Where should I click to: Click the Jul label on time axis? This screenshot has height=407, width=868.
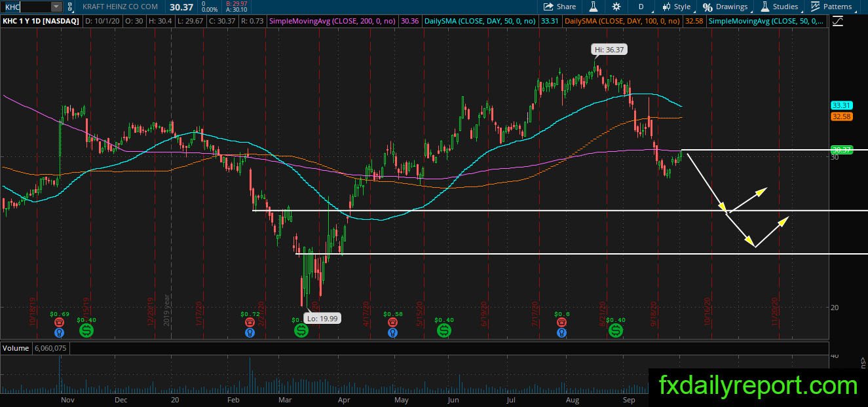point(512,399)
